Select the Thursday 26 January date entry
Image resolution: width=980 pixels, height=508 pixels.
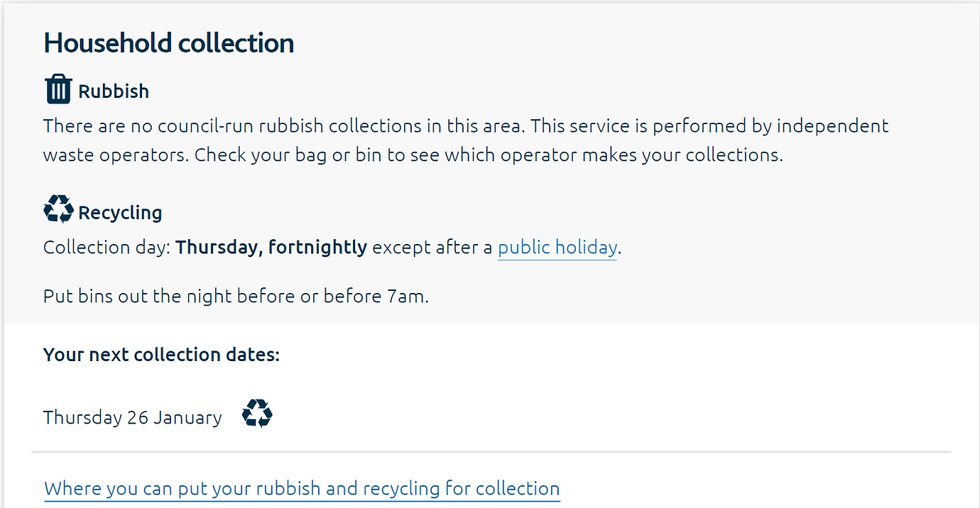click(x=131, y=417)
